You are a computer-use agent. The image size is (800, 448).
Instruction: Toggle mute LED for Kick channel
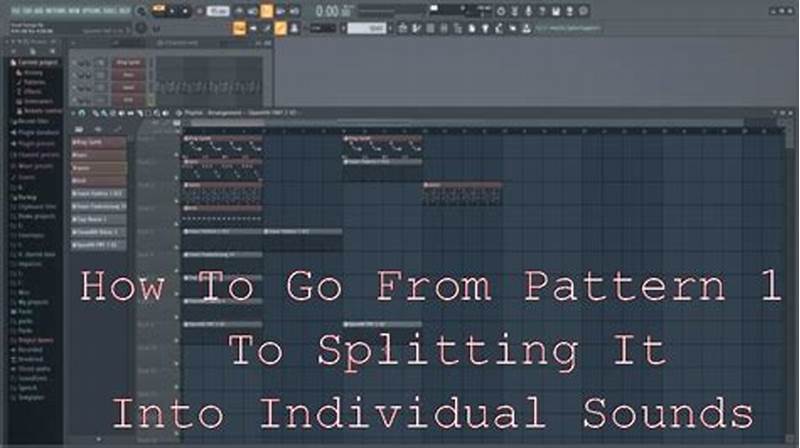click(74, 99)
